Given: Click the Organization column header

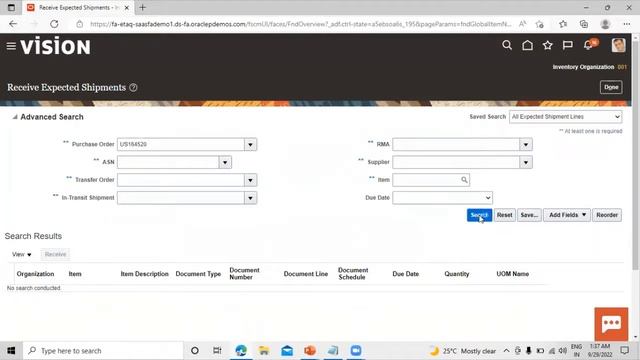Looking at the screenshot, I should (x=36, y=274).
